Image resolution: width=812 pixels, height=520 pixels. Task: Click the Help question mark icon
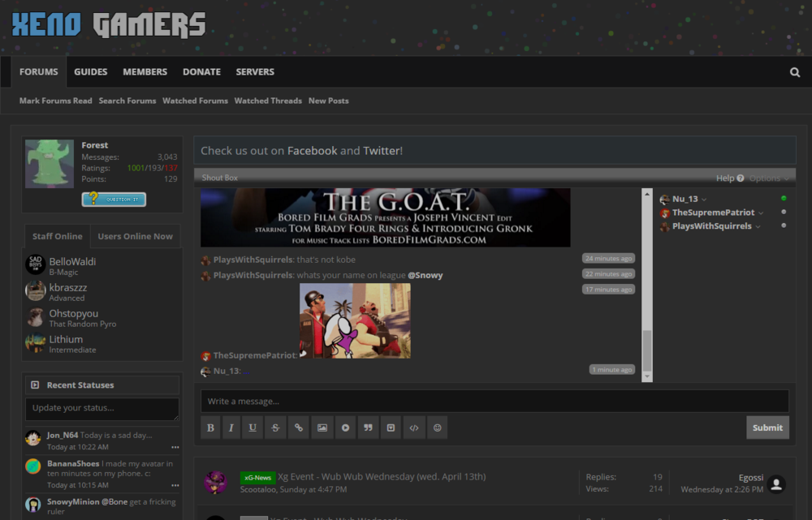(740, 178)
